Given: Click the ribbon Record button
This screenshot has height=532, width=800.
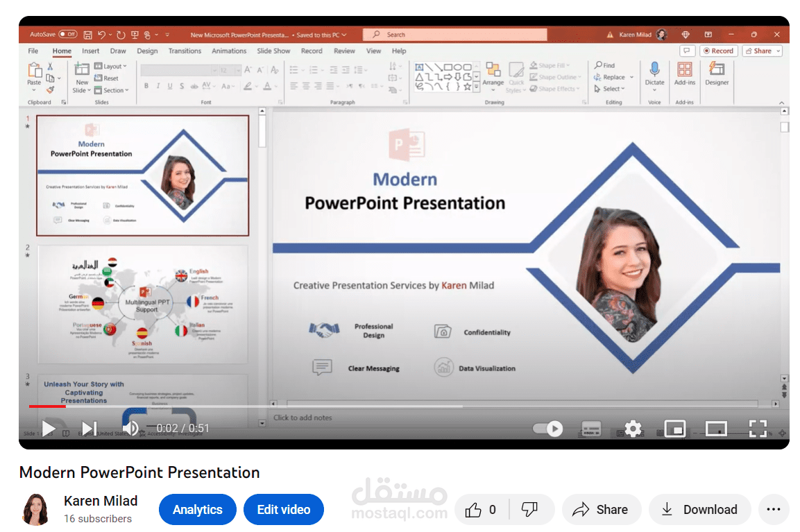Looking at the screenshot, I should (x=718, y=51).
